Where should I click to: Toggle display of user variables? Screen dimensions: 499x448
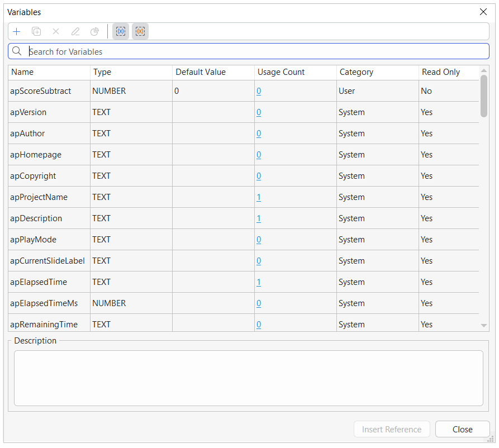[121, 31]
